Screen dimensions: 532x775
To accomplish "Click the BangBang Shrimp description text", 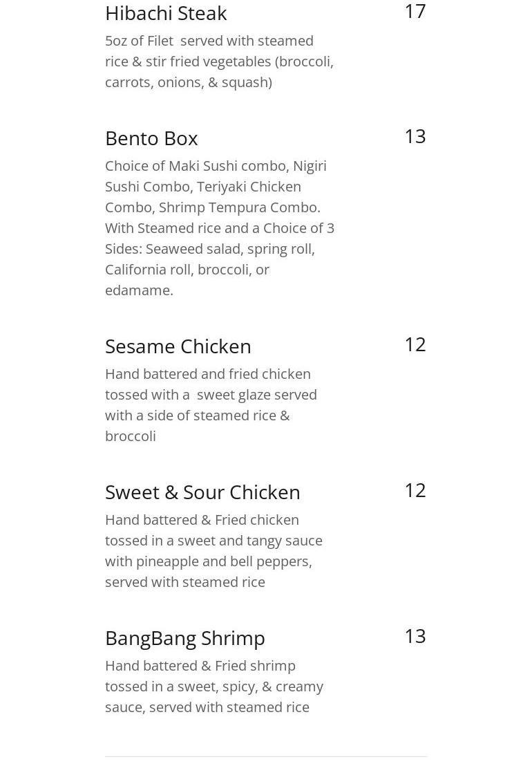I will click(213, 686).
